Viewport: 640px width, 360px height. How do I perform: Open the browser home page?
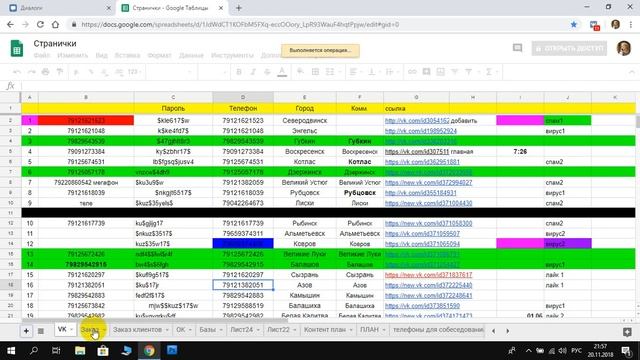click(55, 24)
